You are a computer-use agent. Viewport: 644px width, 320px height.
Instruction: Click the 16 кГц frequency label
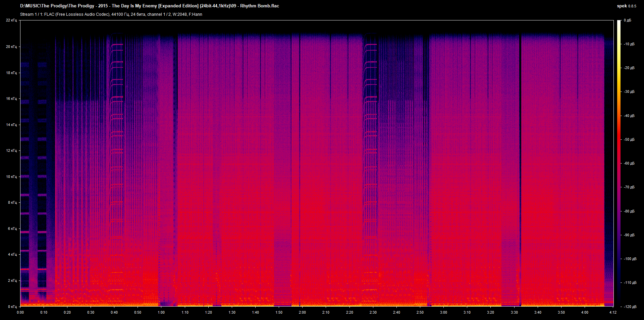pos(11,99)
